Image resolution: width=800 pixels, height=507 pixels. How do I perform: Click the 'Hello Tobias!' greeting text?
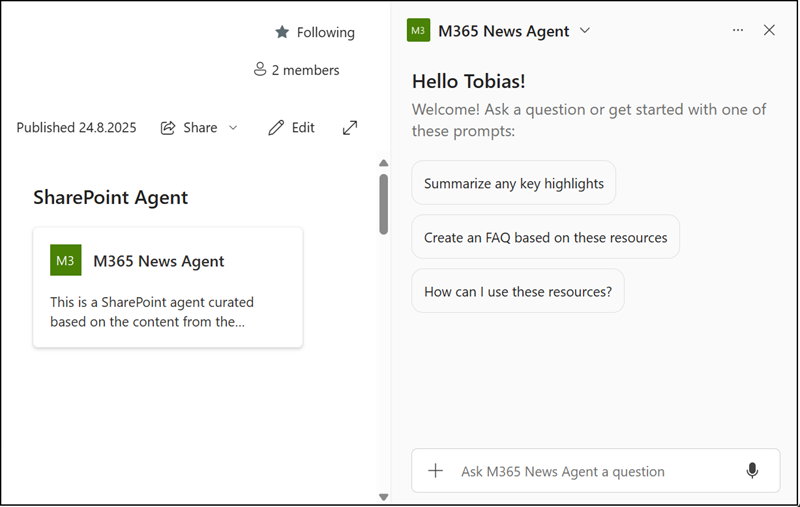(x=469, y=82)
